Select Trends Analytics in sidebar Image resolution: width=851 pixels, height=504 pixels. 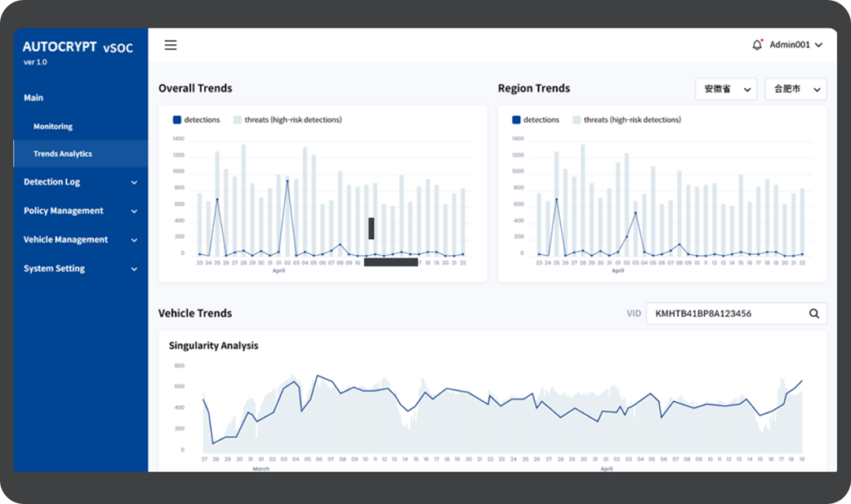pyautogui.click(x=62, y=154)
